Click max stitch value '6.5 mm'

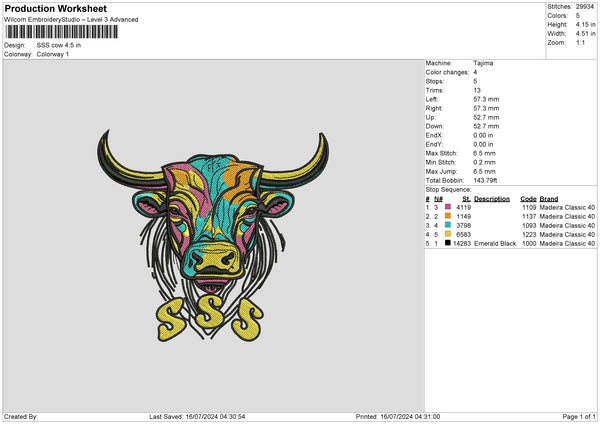484,153
